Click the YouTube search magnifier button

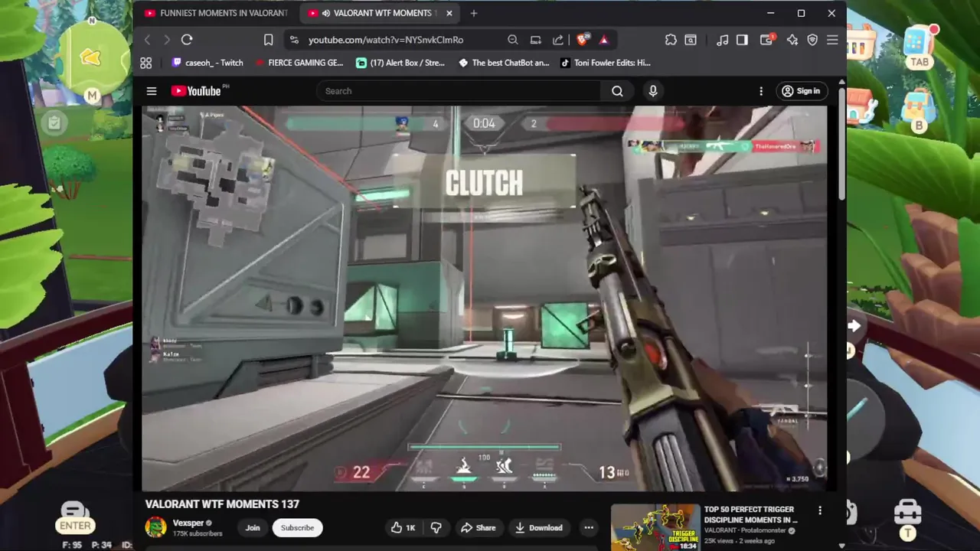(x=617, y=91)
